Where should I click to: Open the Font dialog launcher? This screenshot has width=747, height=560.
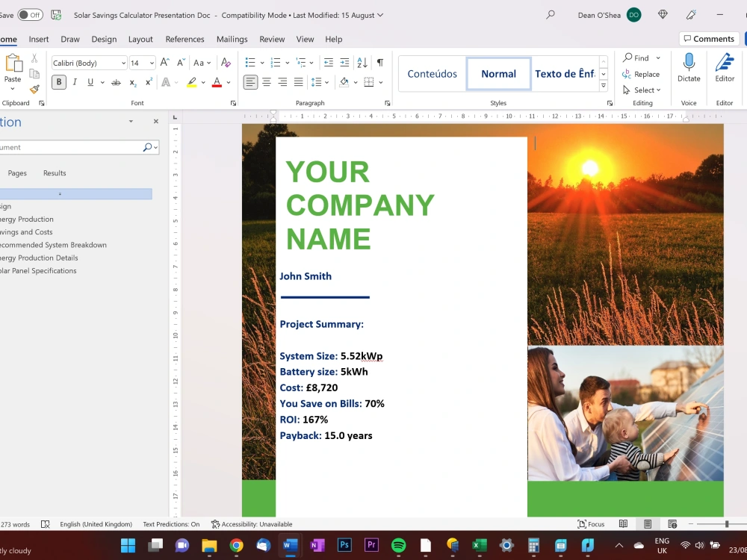tap(233, 103)
